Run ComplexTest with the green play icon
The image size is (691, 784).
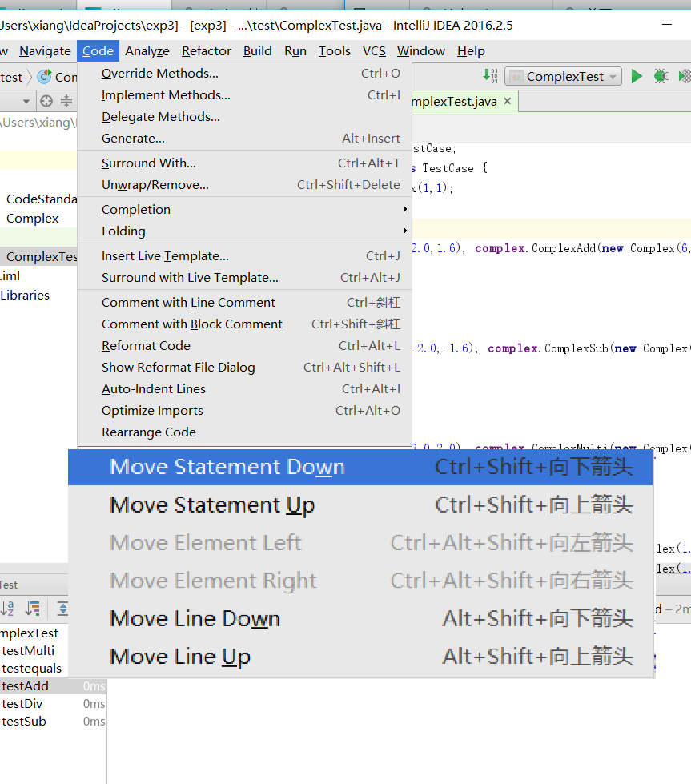coord(637,76)
